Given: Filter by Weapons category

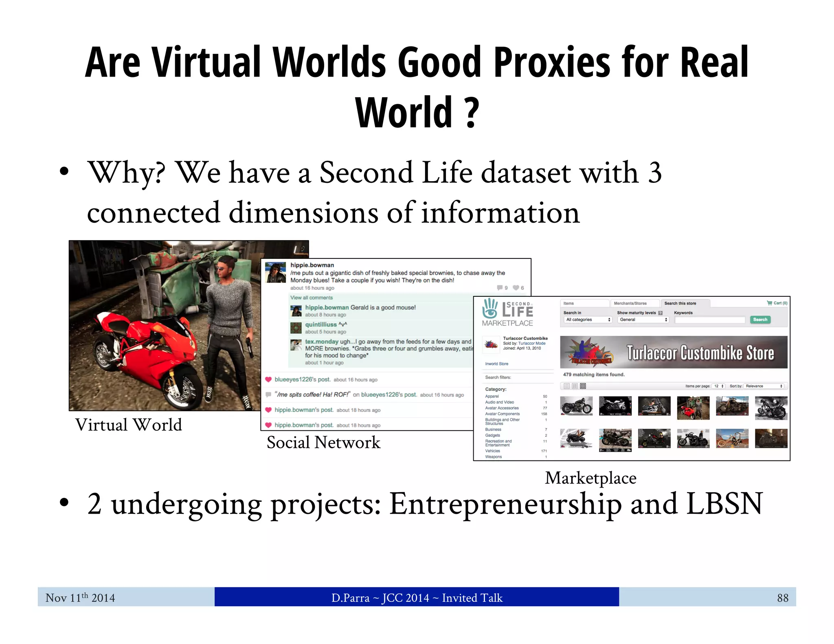Looking at the screenshot, I should point(493,457).
